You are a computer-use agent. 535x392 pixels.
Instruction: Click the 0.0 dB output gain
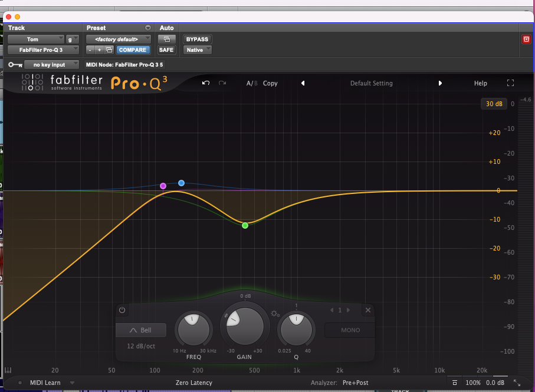[x=495, y=383]
